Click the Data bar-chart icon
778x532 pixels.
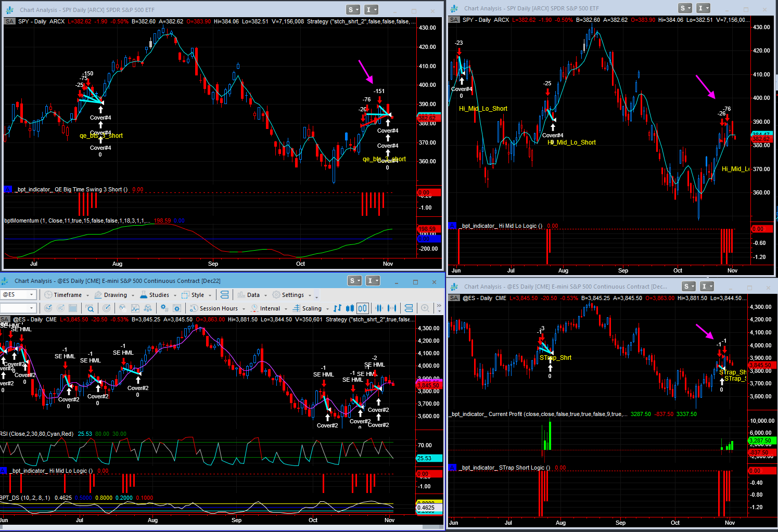pos(241,295)
